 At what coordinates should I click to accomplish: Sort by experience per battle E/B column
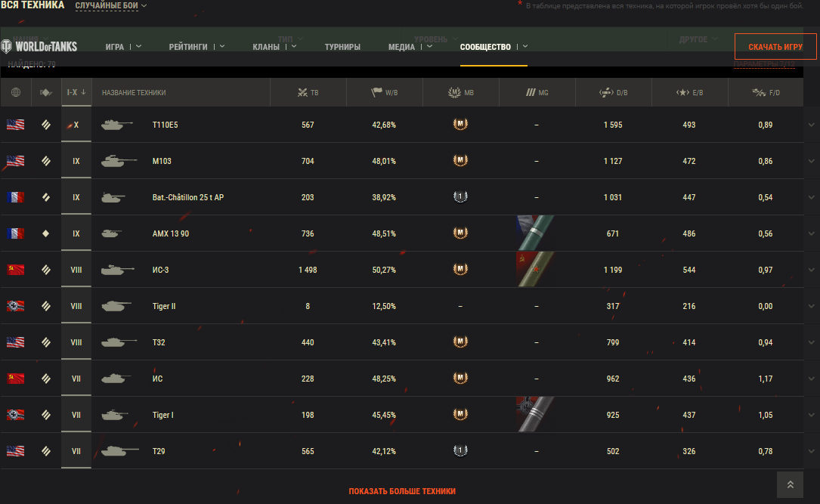pos(690,92)
